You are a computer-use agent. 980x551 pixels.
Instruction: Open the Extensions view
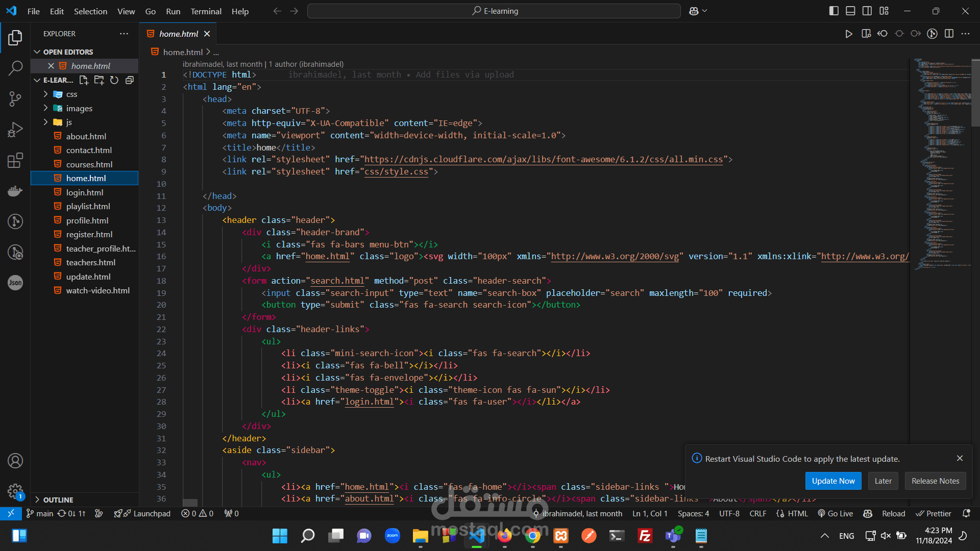click(15, 160)
